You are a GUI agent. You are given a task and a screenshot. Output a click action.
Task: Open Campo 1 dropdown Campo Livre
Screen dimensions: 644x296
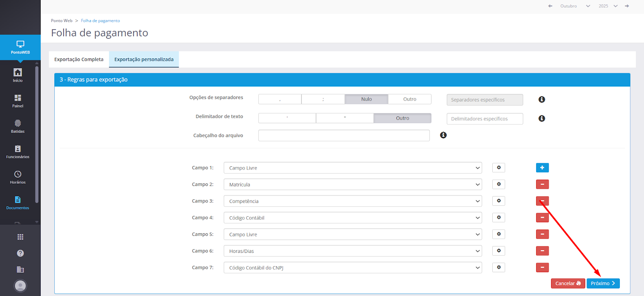tap(353, 168)
